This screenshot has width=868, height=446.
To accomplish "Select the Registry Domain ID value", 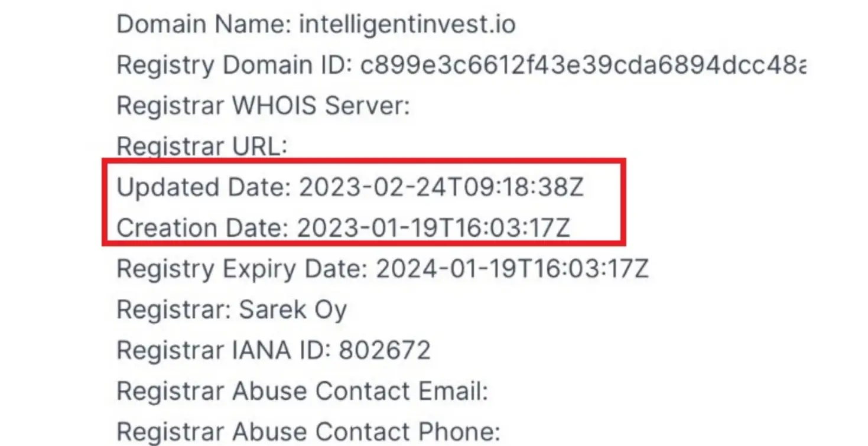I will coord(583,65).
